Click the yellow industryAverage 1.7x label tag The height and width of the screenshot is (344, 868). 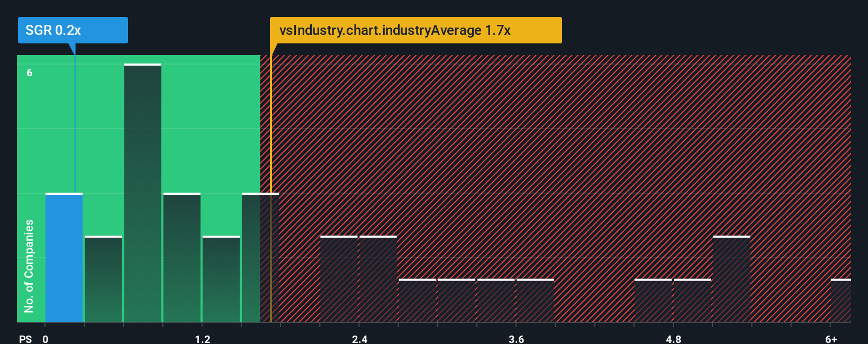[x=416, y=30]
